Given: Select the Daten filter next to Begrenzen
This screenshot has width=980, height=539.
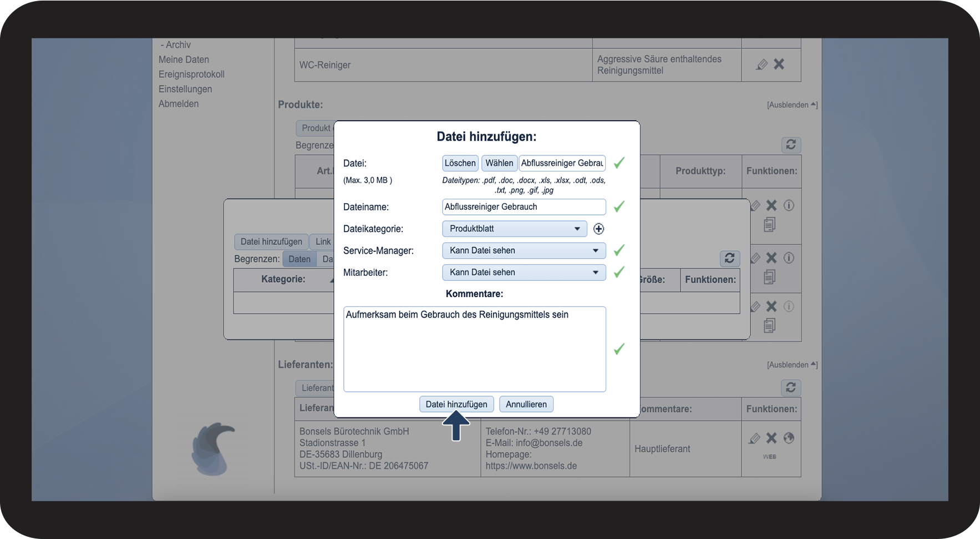Looking at the screenshot, I should [299, 259].
